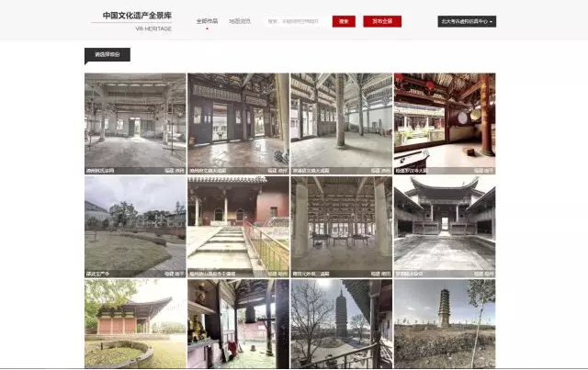Open the pagoda in open field panorama
This screenshot has width=588, height=370.
point(445,324)
